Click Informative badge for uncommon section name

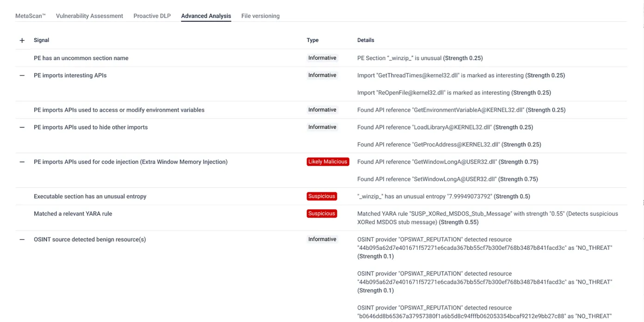click(x=322, y=58)
